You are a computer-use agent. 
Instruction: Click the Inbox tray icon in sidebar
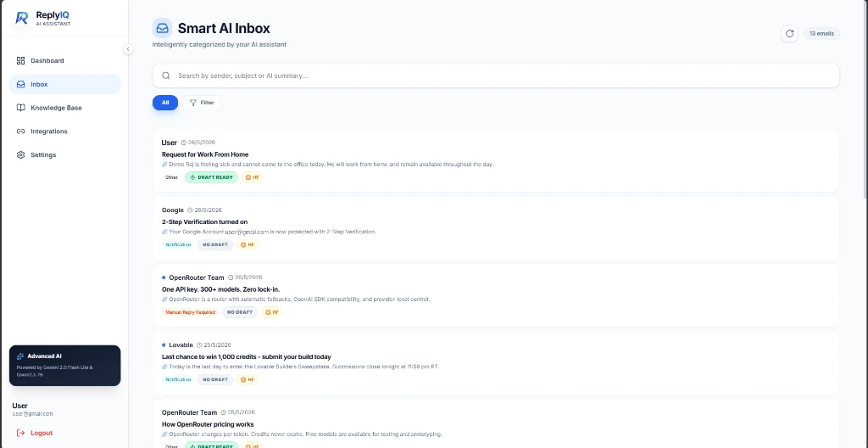(x=20, y=84)
